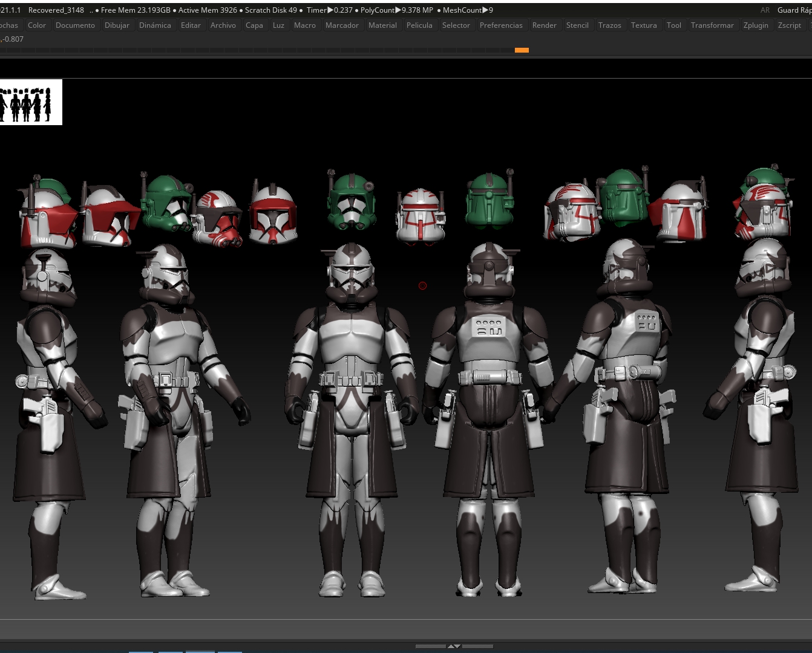The height and width of the screenshot is (653, 812).
Task: Open the Documento menu
Action: pos(75,25)
